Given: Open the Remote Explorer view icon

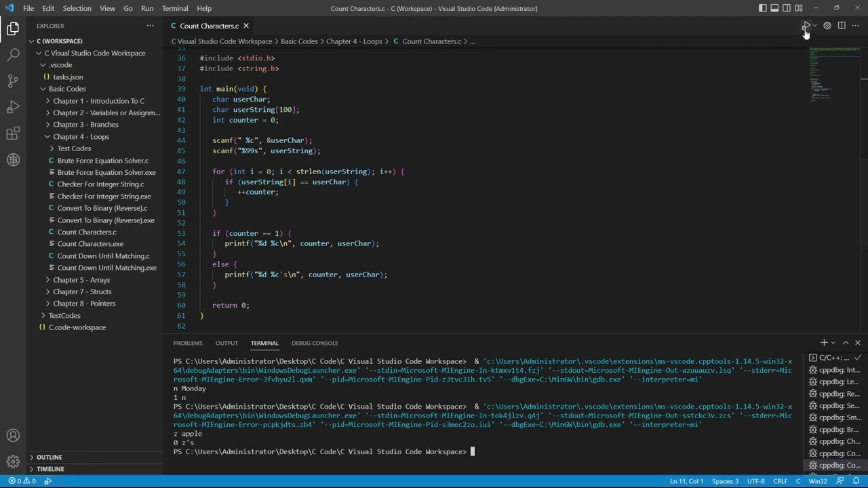Looking at the screenshot, I should pyautogui.click(x=13, y=160).
